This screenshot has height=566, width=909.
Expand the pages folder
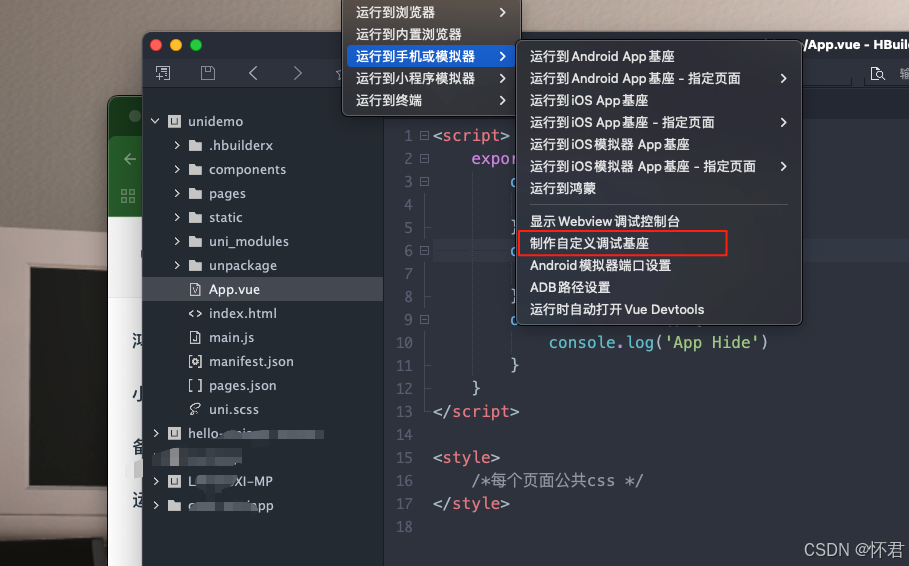point(177,193)
